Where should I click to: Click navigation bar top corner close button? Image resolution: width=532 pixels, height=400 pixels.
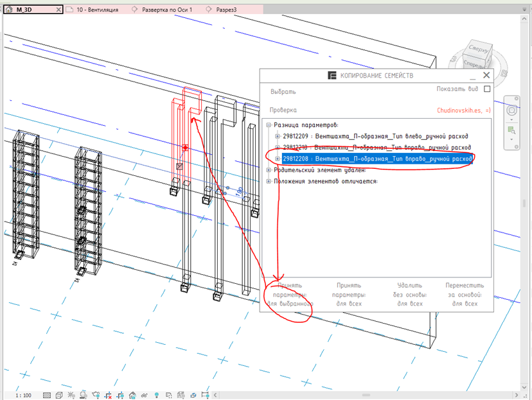[x=517, y=99]
